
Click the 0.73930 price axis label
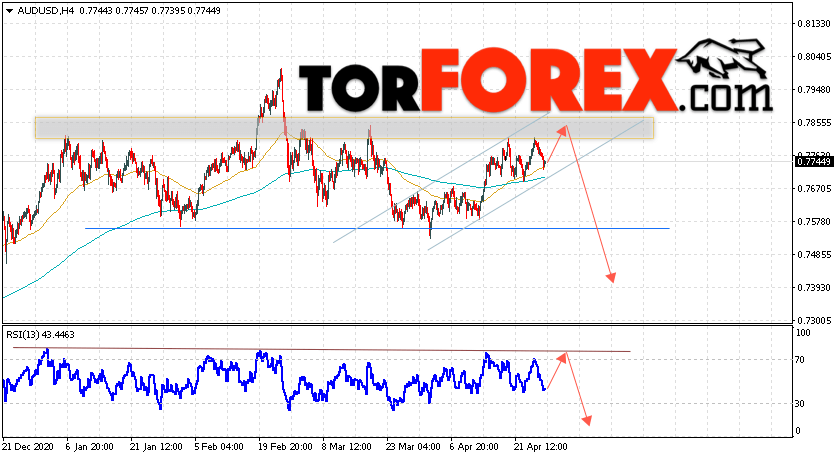814,288
